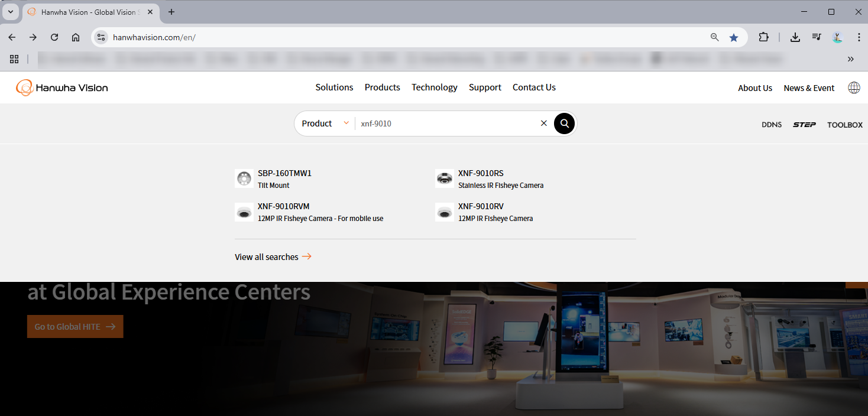Screen dimensions: 868x416
Task: Open the Solutions menu
Action: [x=334, y=87]
